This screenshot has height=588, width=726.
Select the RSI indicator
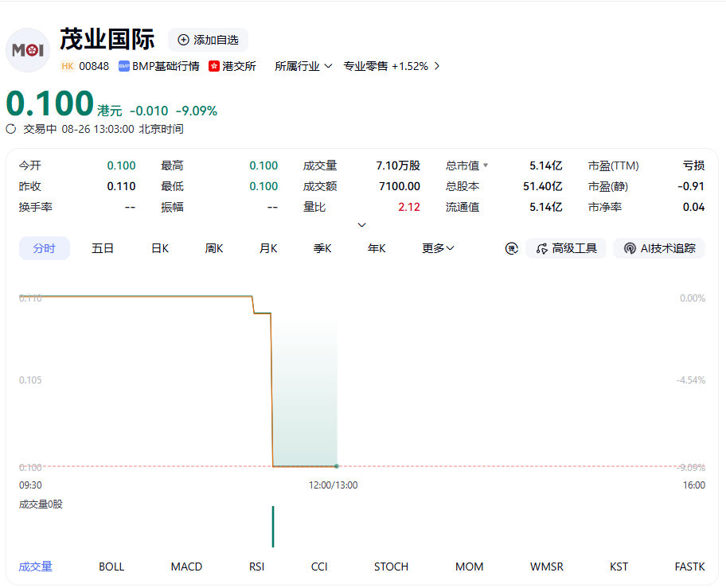257,567
